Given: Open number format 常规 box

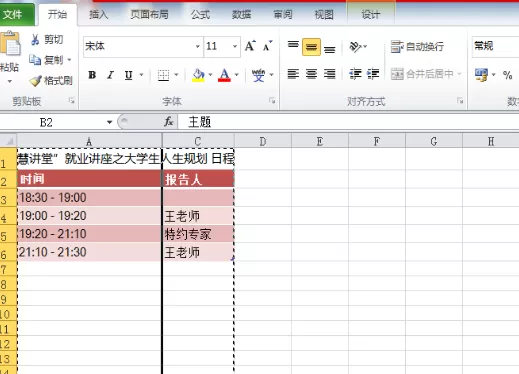Looking at the screenshot, I should [x=496, y=46].
